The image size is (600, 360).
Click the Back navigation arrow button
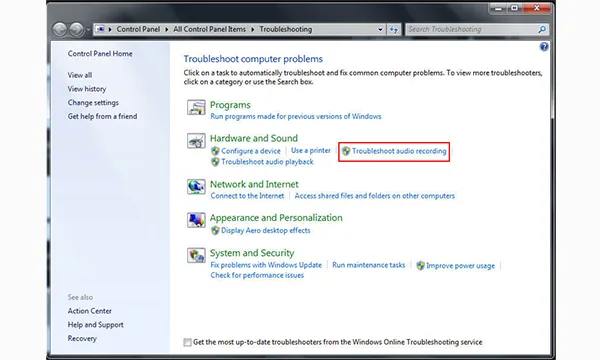click(60, 29)
